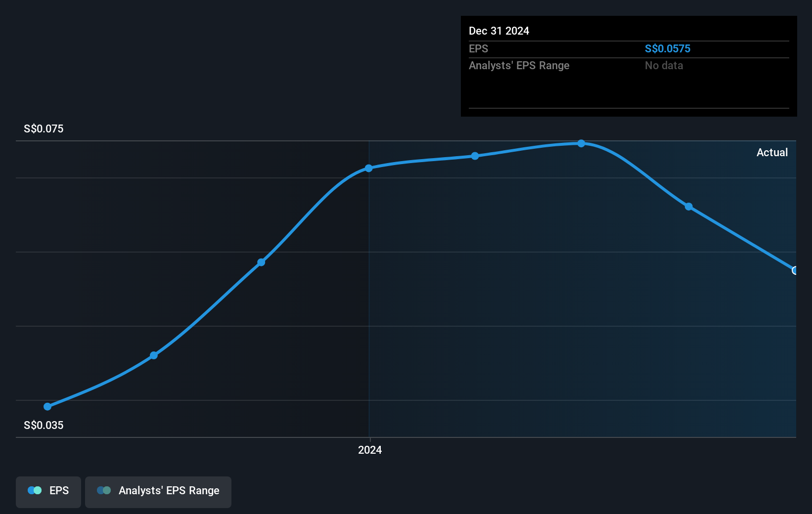812x514 pixels.
Task: Click the No data text in tooltip
Action: pos(664,65)
